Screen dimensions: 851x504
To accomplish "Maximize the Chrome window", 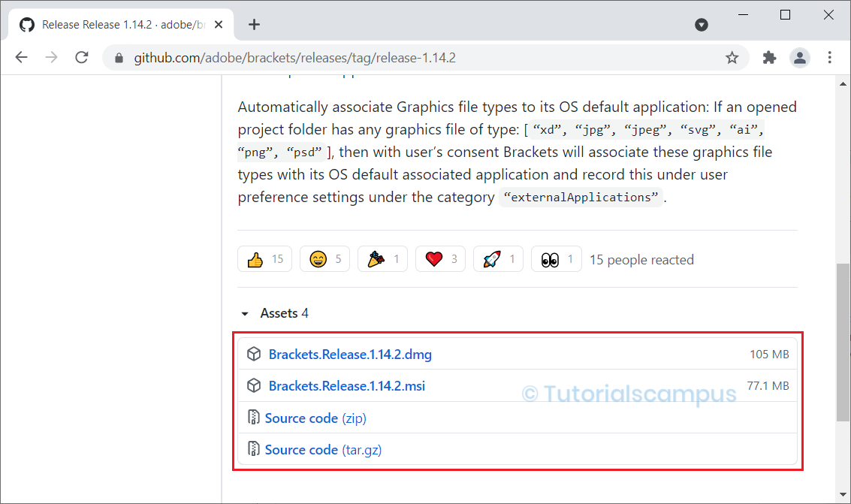I will [785, 15].
